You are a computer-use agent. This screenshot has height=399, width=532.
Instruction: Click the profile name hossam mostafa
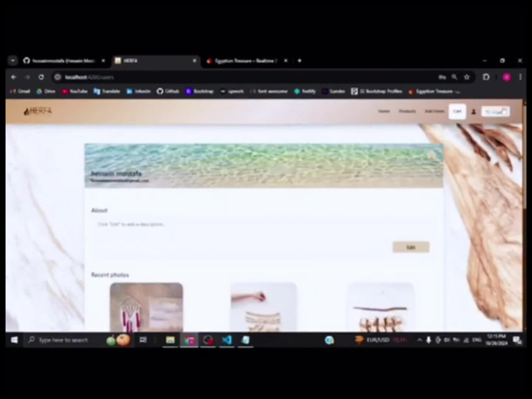116,173
